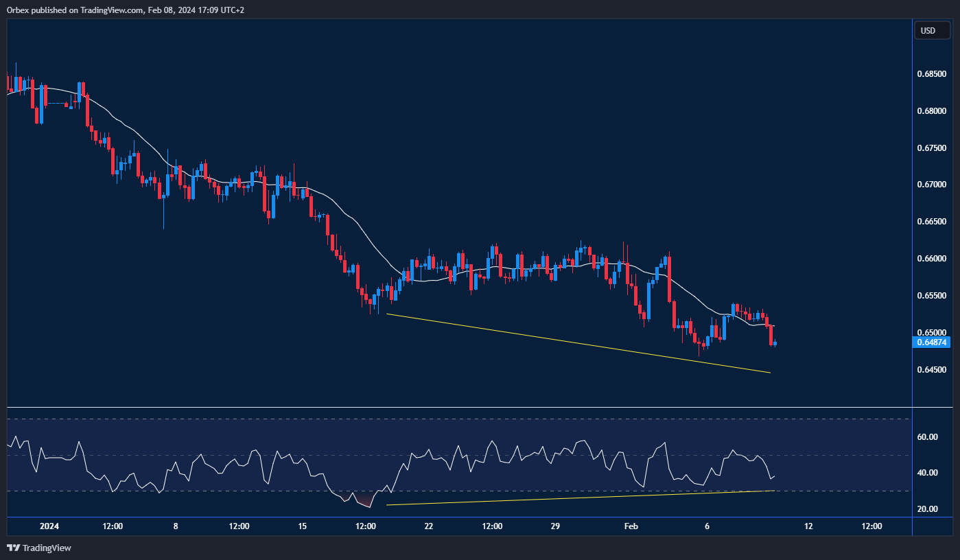Click the TradingView logo icon
The width and height of the screenshot is (960, 560).
click(x=13, y=548)
